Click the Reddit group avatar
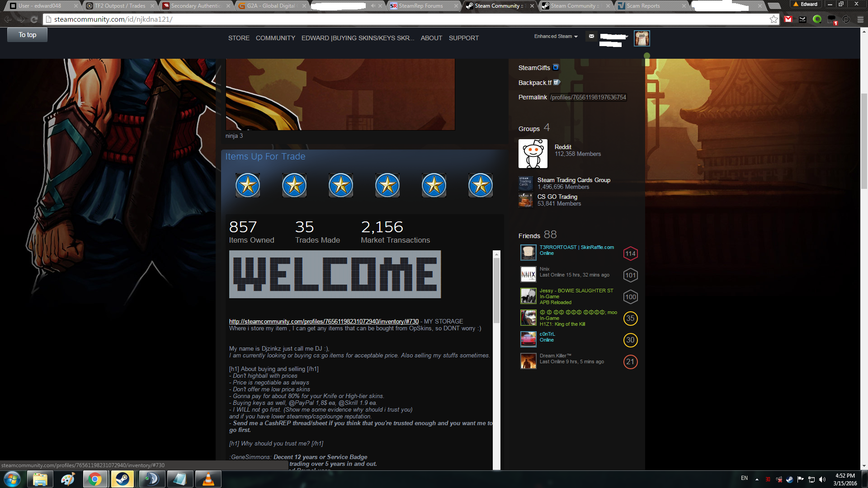 (533, 154)
